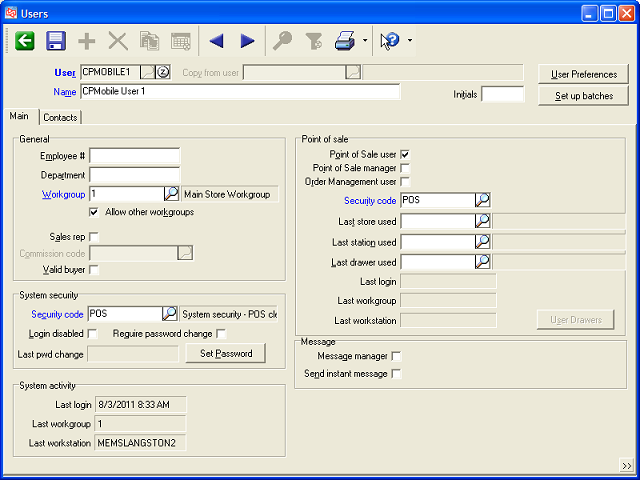Open Workgroup lookup magnifier
640x480 pixels.
click(x=171, y=194)
